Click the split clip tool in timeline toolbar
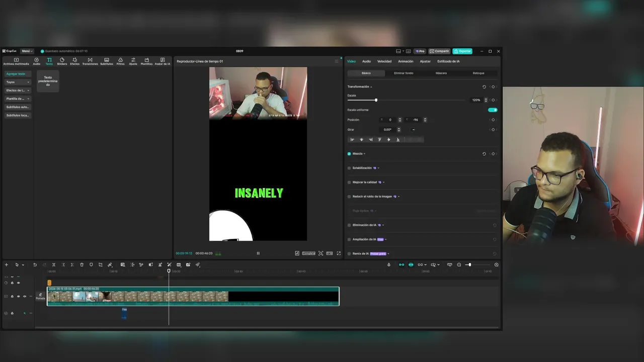 pyautogui.click(x=54, y=265)
